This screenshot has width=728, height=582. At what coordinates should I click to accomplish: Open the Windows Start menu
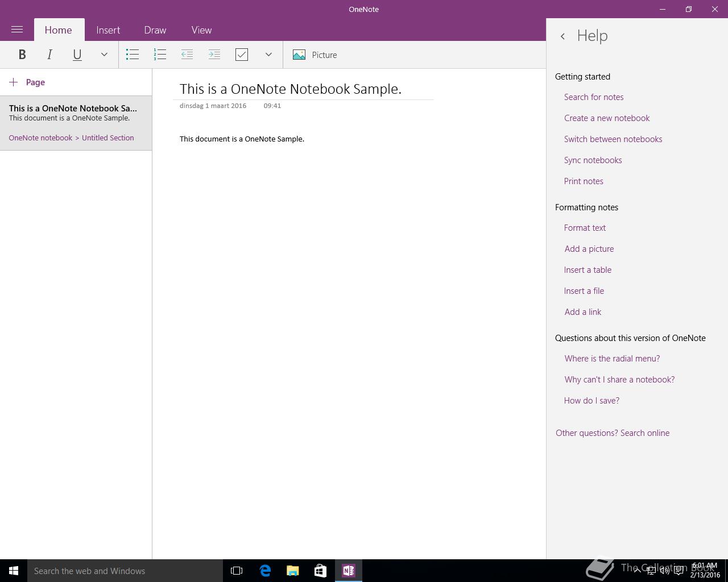tap(14, 571)
